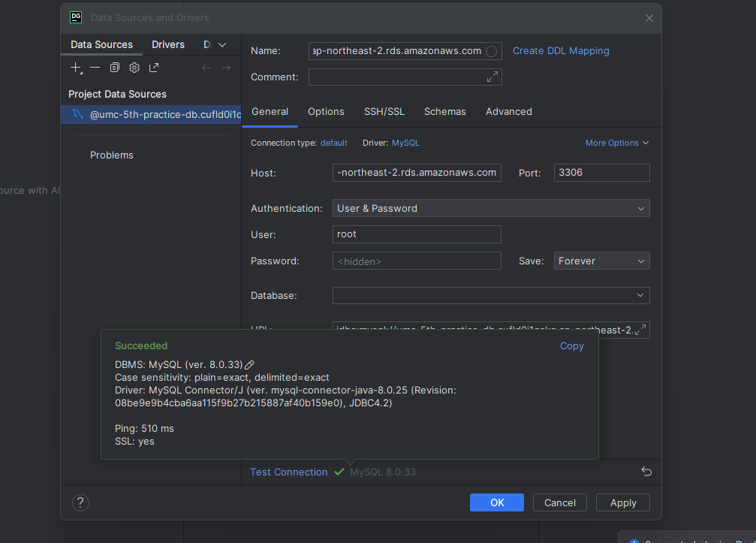The width and height of the screenshot is (756, 543).
Task: Navigate forward with right arrow
Action: point(226,68)
